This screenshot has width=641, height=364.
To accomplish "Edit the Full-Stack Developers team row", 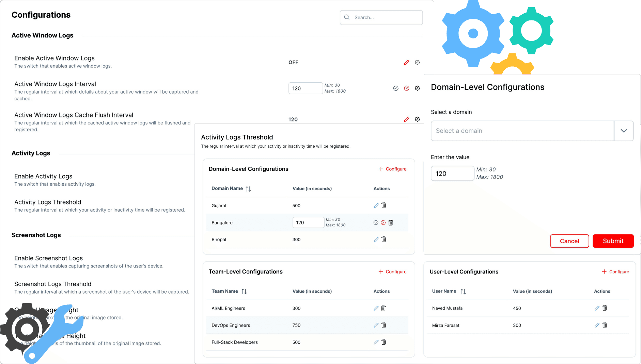I will 376,342.
